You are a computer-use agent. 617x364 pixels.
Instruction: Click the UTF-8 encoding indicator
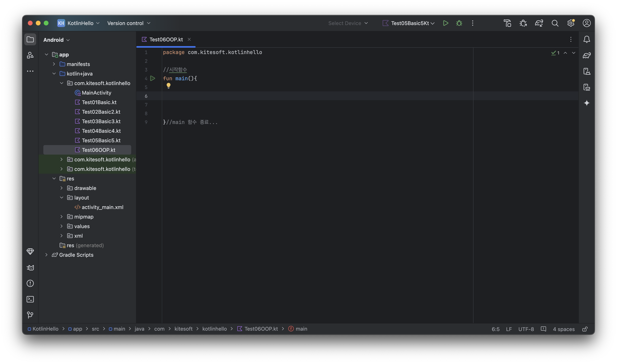point(526,329)
